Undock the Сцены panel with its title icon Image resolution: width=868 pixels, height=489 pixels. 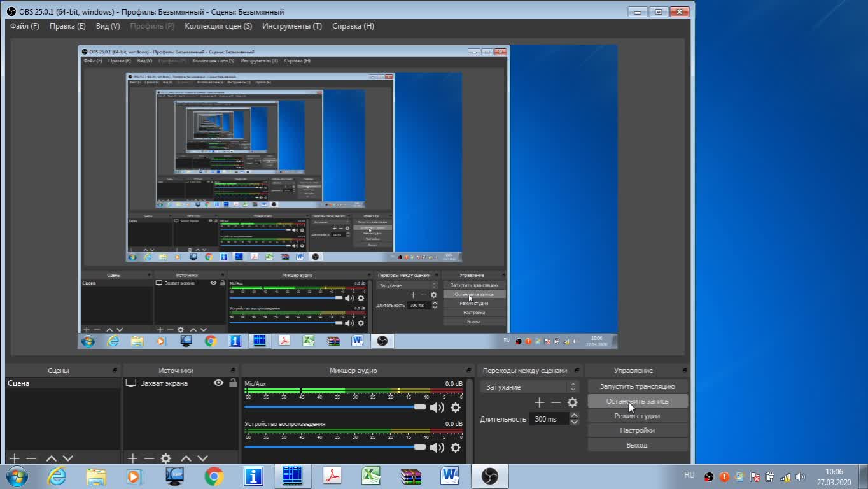pos(115,370)
